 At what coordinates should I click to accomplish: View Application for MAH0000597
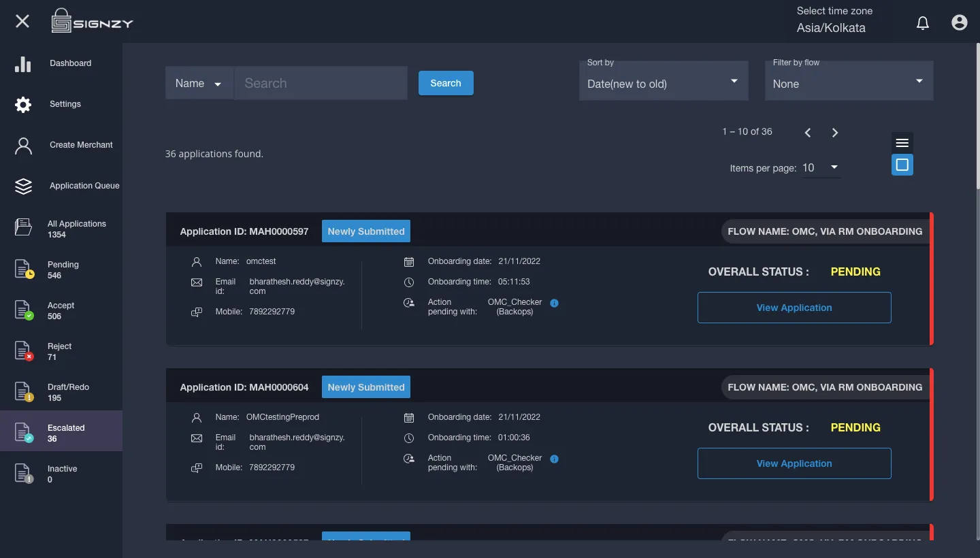click(794, 308)
